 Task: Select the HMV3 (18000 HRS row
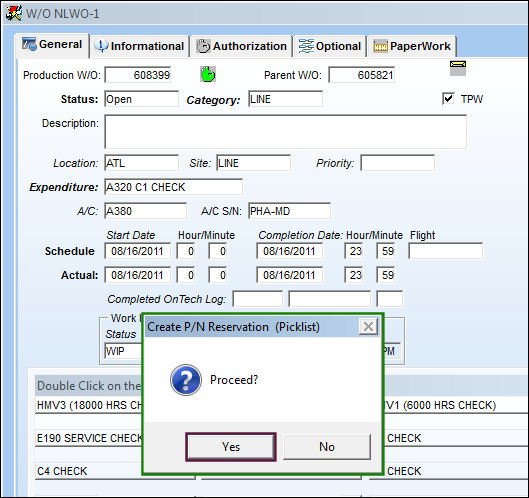89,405
